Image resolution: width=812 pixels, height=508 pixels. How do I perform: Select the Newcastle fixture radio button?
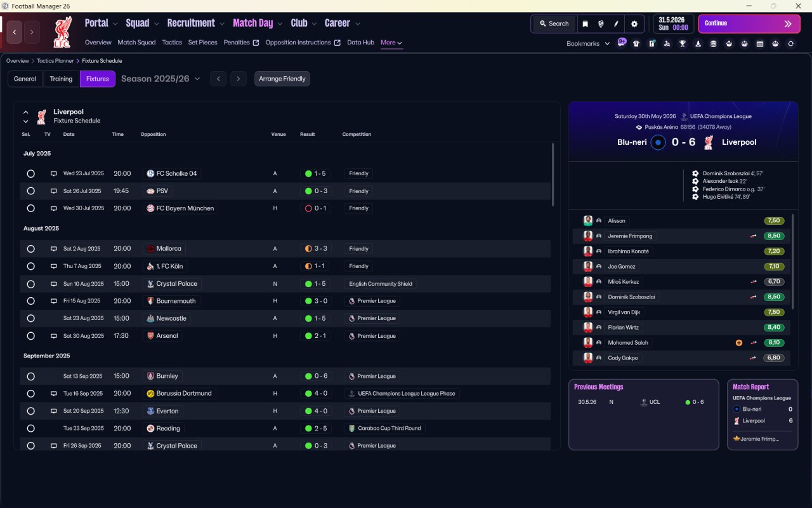[x=30, y=319]
